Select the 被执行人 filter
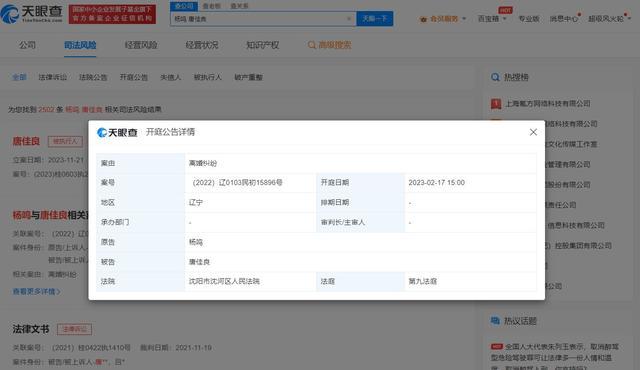 pos(207,77)
